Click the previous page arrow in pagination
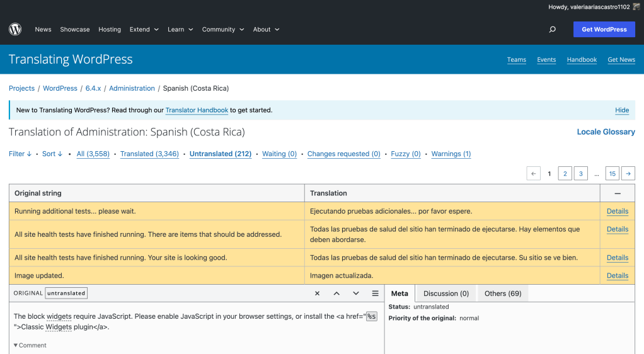The image size is (644, 354). pyautogui.click(x=534, y=174)
